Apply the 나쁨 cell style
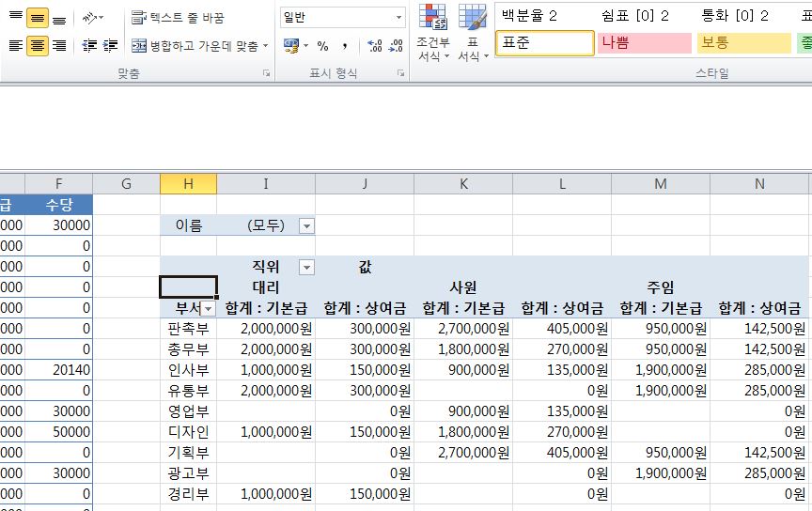Screen dimensions: 812x511 644,43
